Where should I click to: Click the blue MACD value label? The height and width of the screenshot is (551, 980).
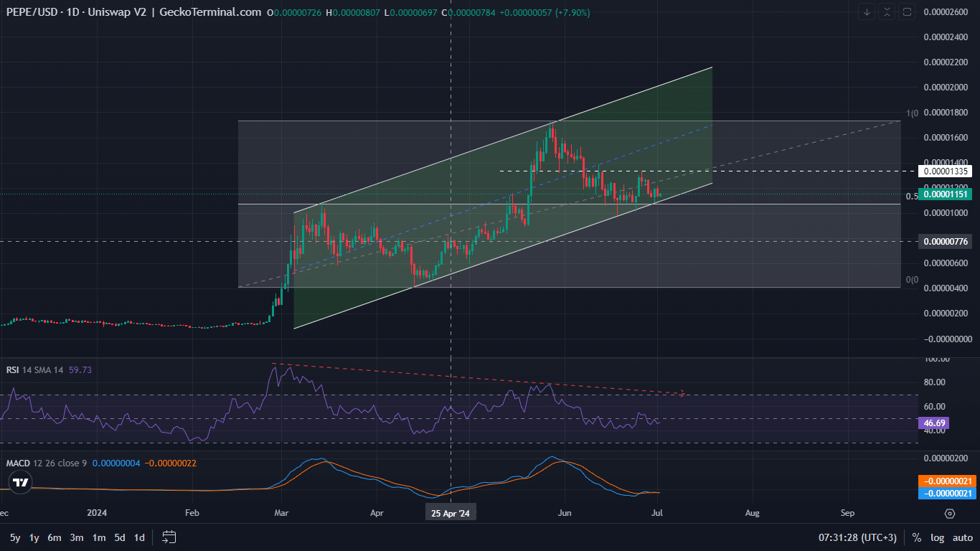tap(946, 494)
